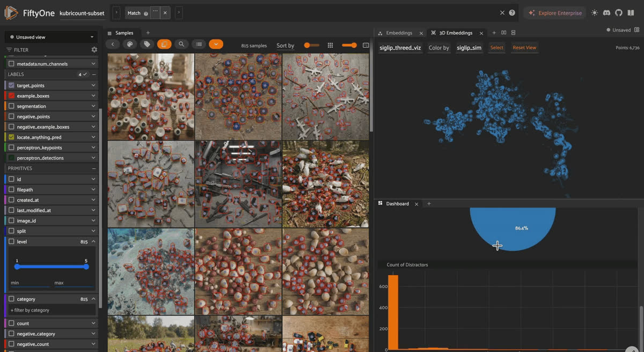This screenshot has height=352, width=644.
Task: Select the 3D Embeddings tab
Action: pos(456,33)
